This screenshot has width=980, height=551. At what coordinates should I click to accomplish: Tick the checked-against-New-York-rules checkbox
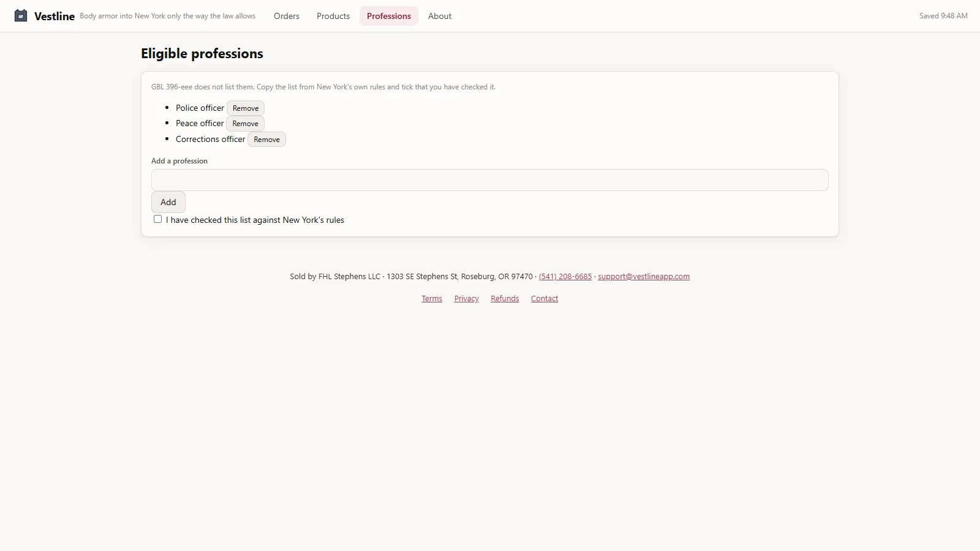click(157, 219)
